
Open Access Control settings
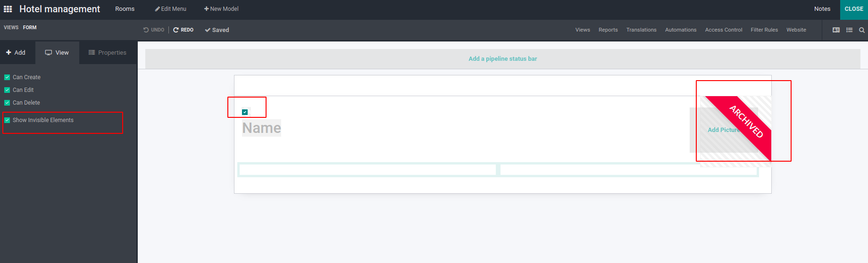[724, 30]
